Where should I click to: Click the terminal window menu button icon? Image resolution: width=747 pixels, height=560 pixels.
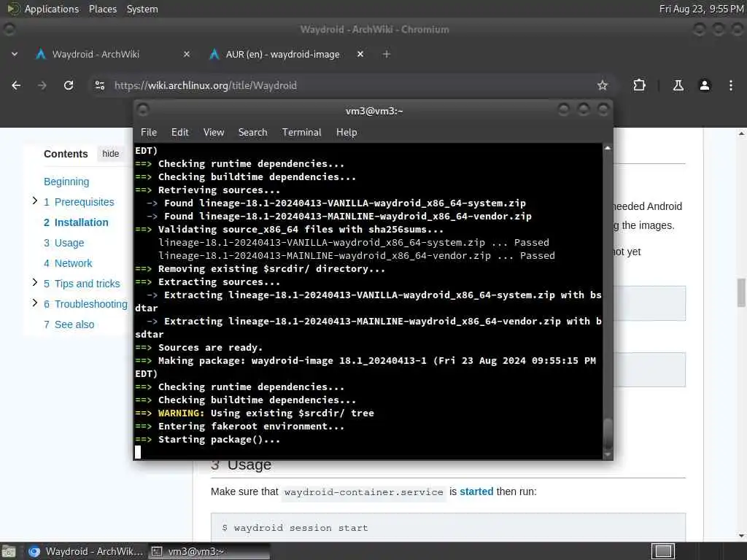coord(143,111)
